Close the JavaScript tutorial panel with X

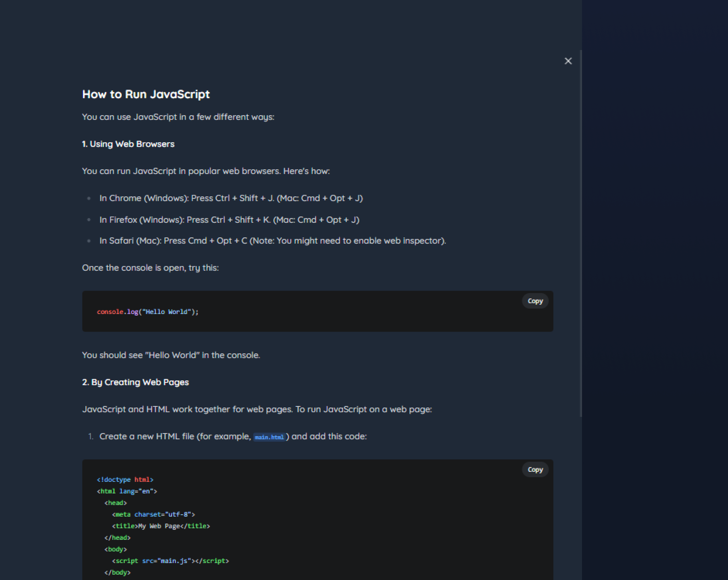568,61
